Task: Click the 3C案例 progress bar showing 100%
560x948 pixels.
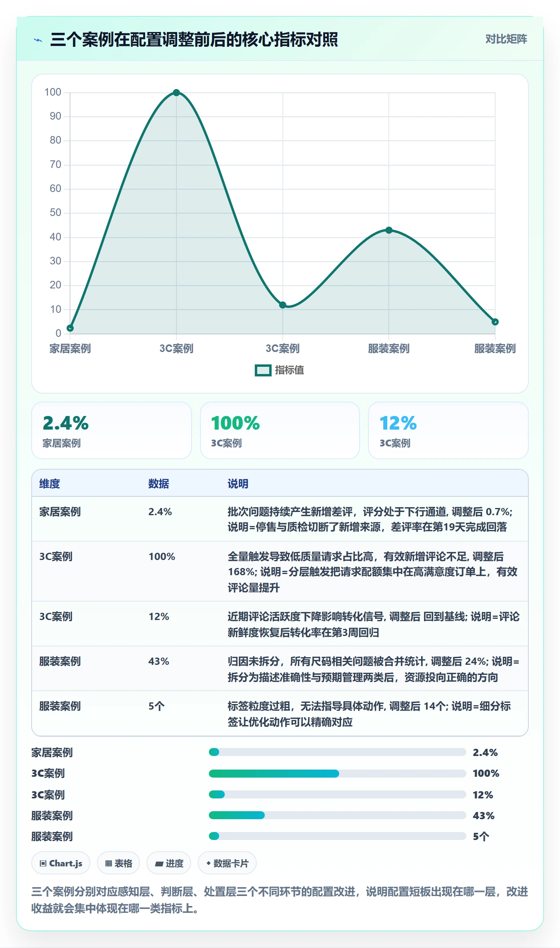Action: [337, 773]
